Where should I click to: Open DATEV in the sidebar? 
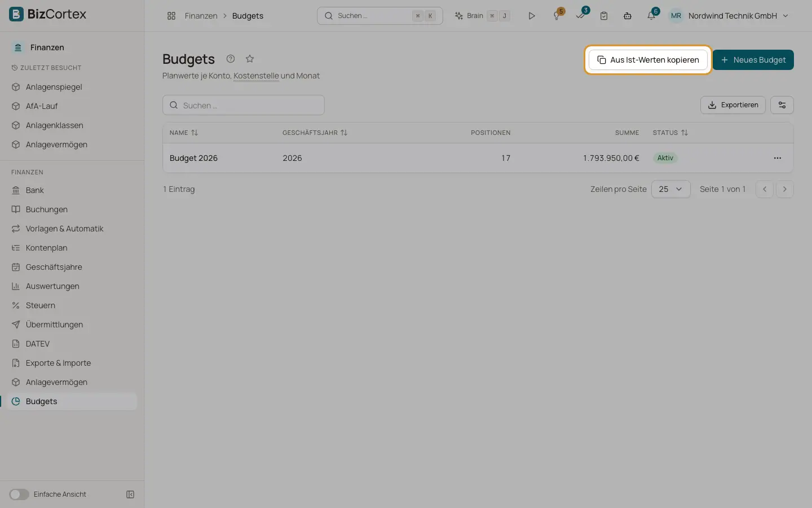(x=72, y=344)
